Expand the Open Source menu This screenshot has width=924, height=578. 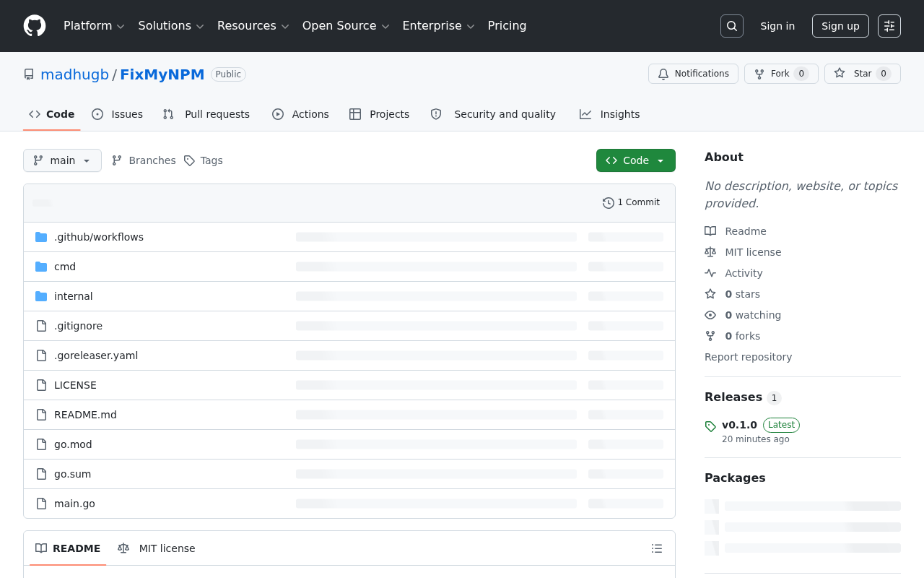pyautogui.click(x=346, y=26)
